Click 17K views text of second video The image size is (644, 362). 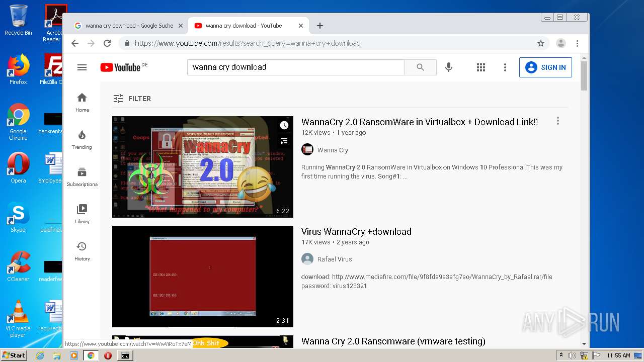316,242
